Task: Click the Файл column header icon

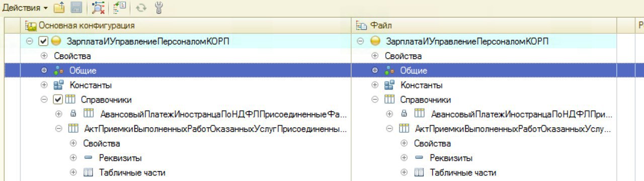Action: point(361,26)
